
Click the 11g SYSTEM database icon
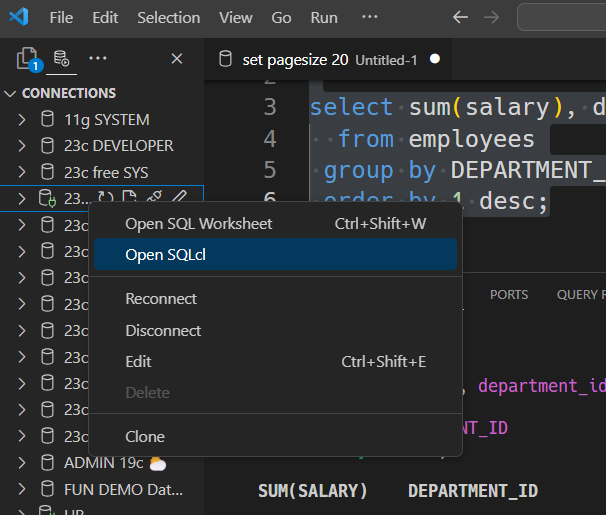click(x=47, y=120)
